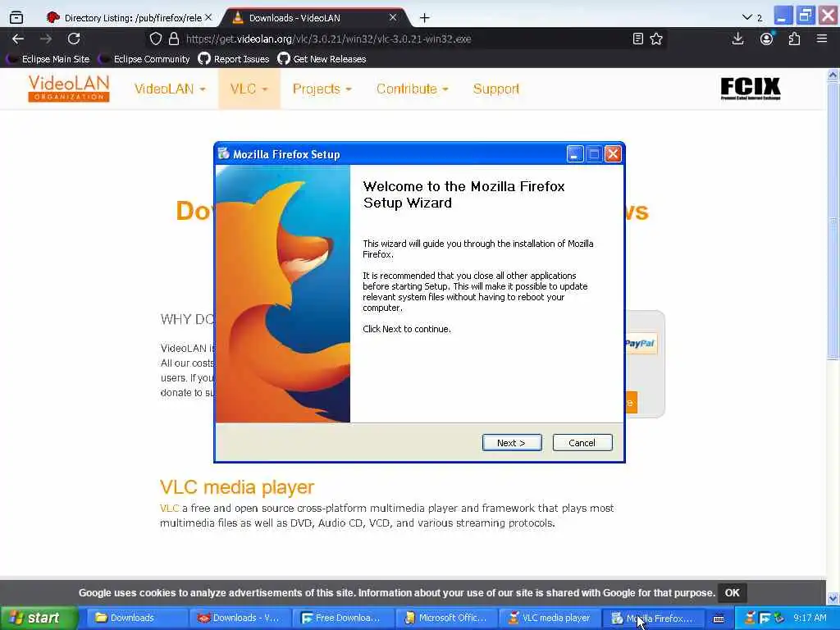Open Eclipse Community bookmark
Image resolution: width=840 pixels, height=630 pixels.
[144, 59]
